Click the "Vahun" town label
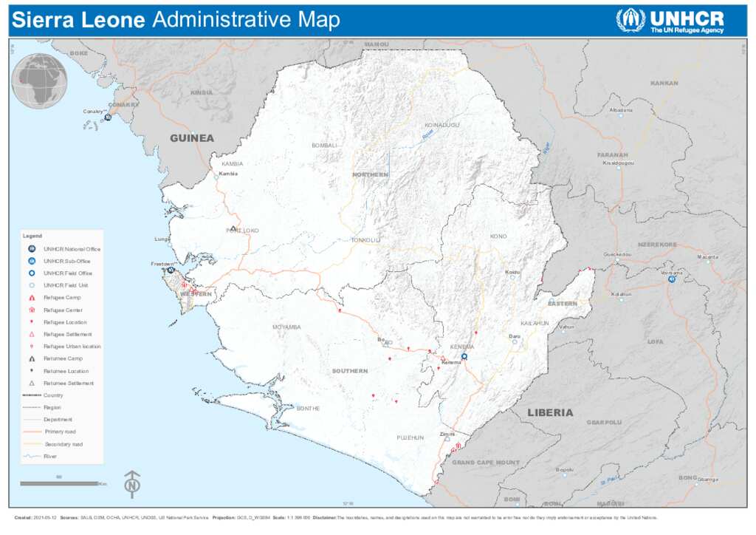Viewport: 756px width, 535px height. coord(566,327)
